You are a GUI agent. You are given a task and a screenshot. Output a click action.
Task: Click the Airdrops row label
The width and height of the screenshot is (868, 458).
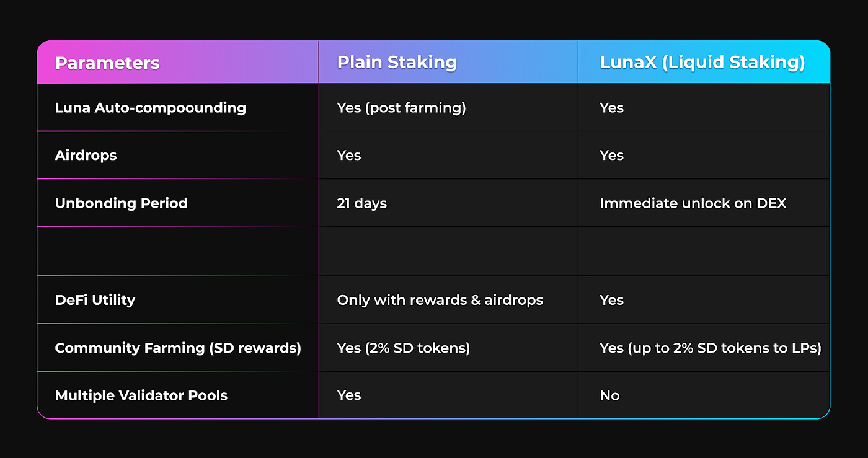86,156
